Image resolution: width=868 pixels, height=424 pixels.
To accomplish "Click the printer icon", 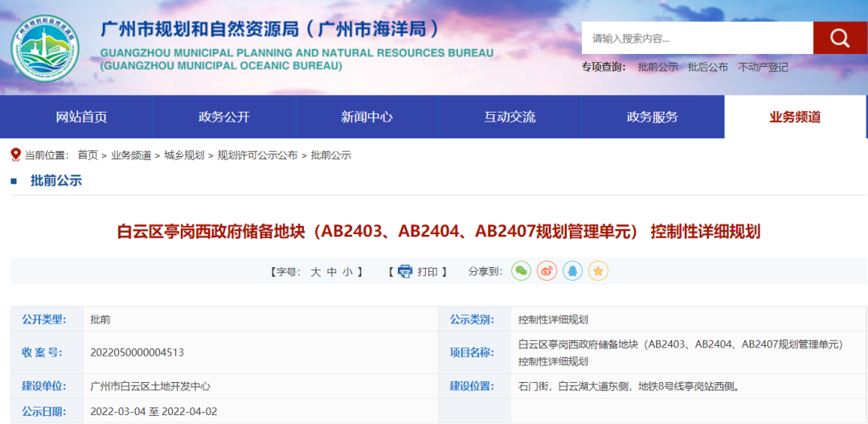I will pos(405,271).
